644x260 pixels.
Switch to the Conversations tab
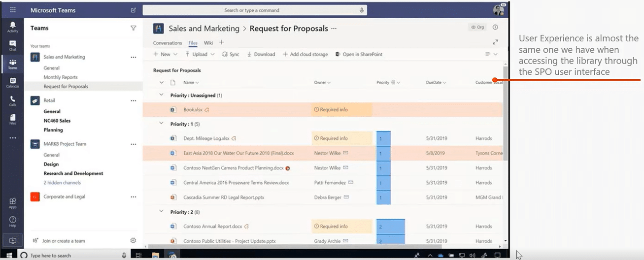(168, 43)
